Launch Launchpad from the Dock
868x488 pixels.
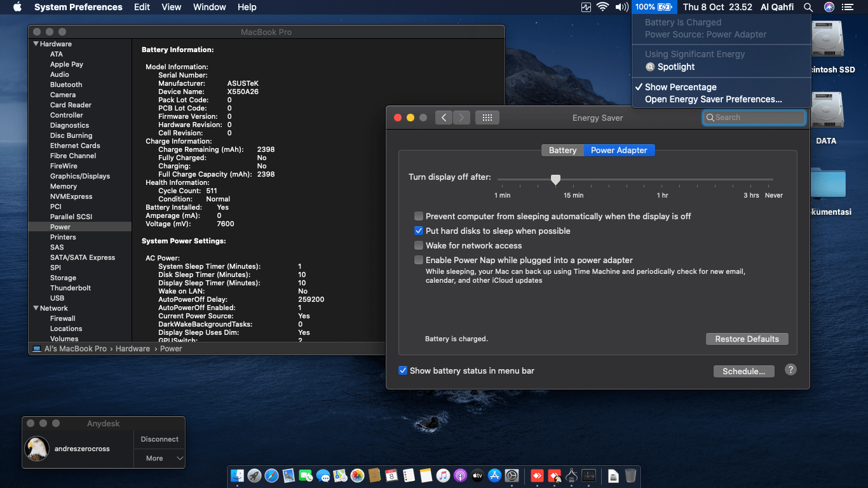(x=255, y=475)
